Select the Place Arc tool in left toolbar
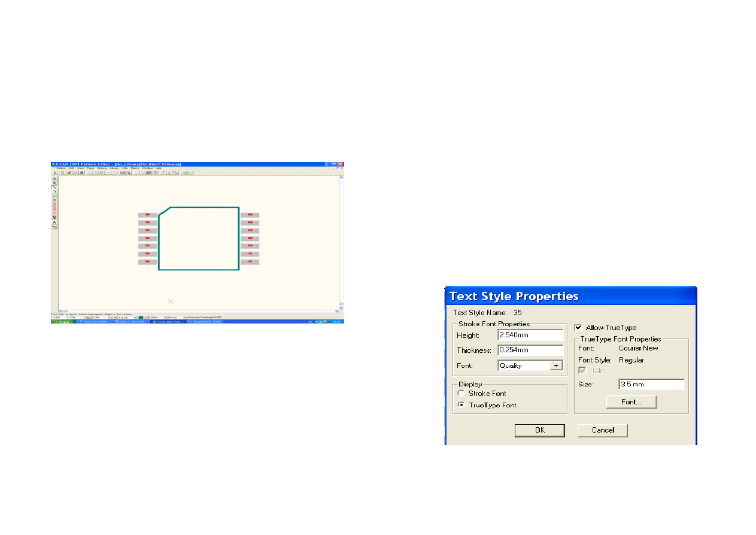Image resolution: width=756 pixels, height=535 pixels. [54, 192]
